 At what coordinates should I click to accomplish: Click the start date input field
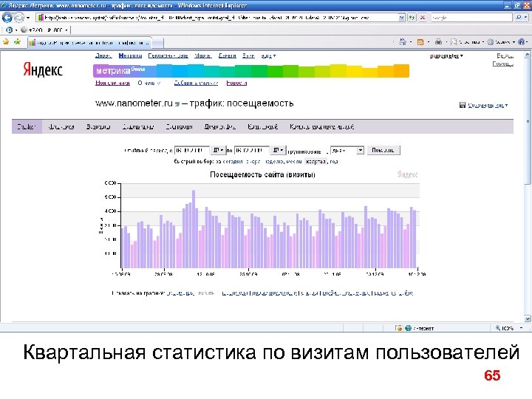(192, 150)
